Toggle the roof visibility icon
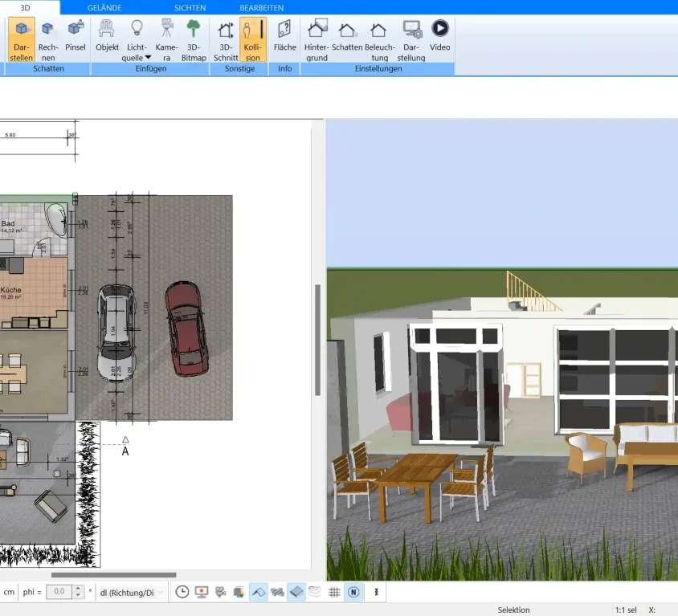 (258, 592)
